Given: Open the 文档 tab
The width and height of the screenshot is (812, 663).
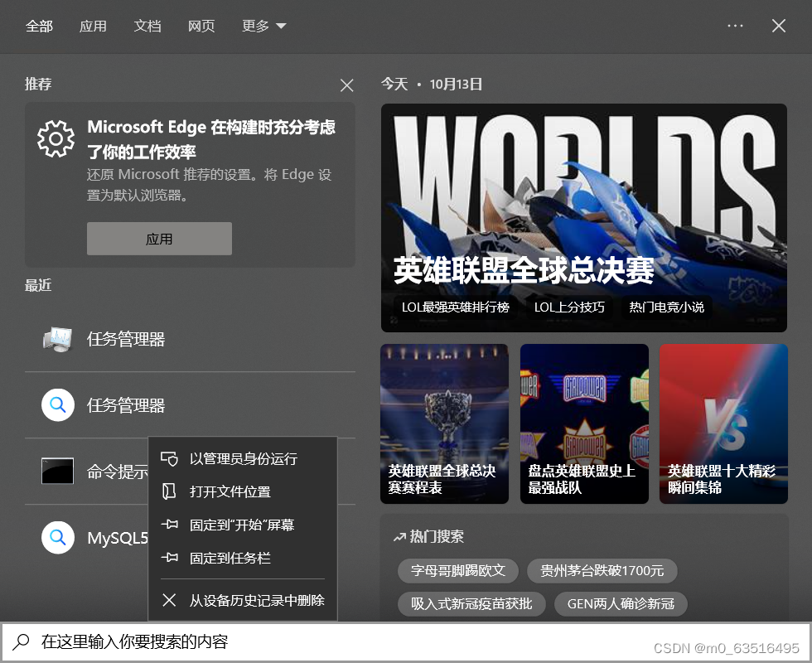Looking at the screenshot, I should pyautogui.click(x=147, y=26).
